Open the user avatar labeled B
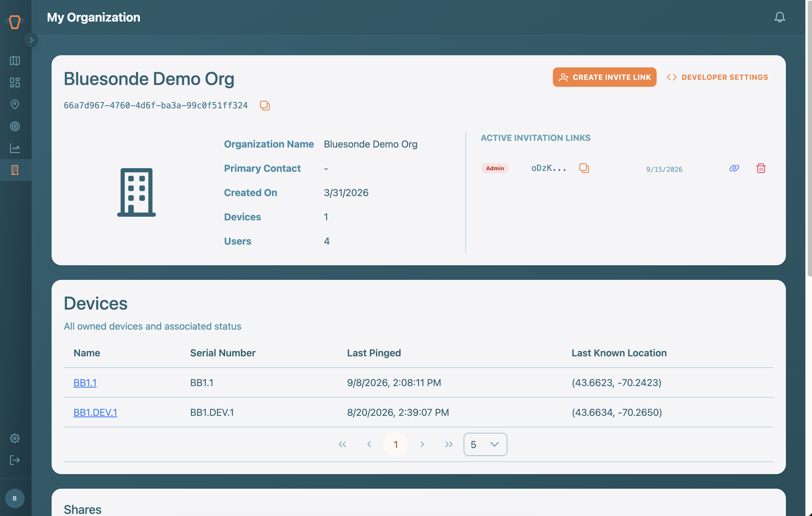This screenshot has width=812, height=516. [x=15, y=498]
